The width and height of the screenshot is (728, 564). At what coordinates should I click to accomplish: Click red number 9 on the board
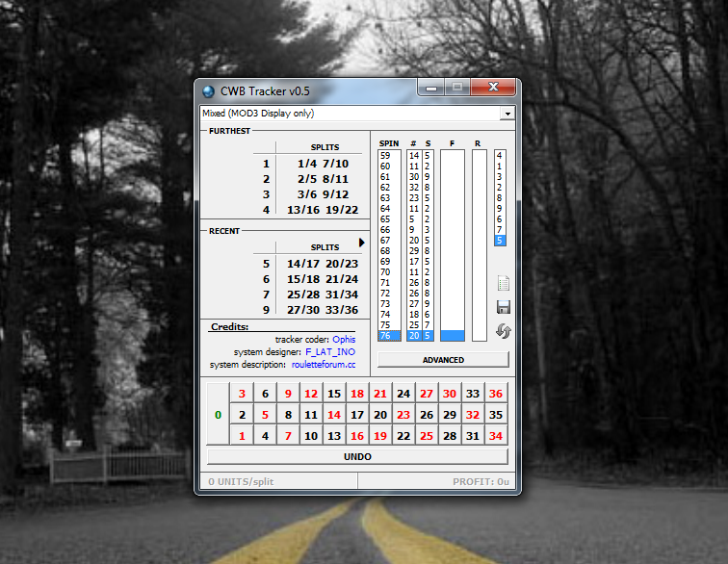[x=288, y=394]
